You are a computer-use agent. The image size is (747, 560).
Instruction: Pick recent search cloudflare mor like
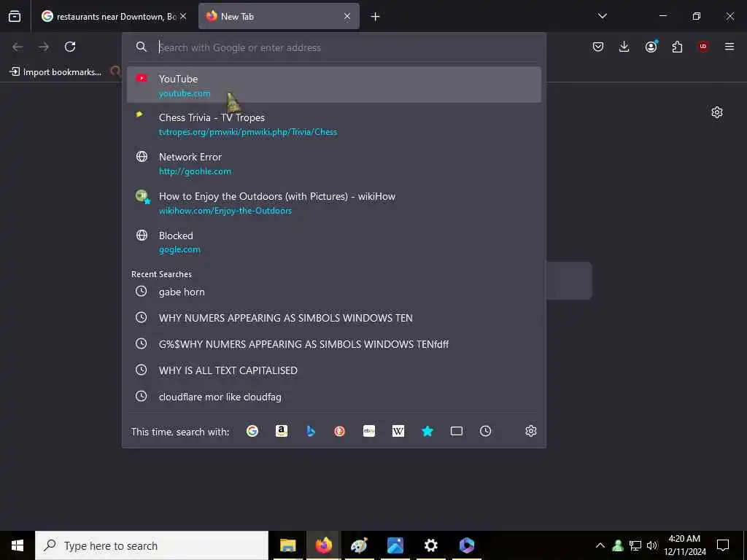click(334, 396)
